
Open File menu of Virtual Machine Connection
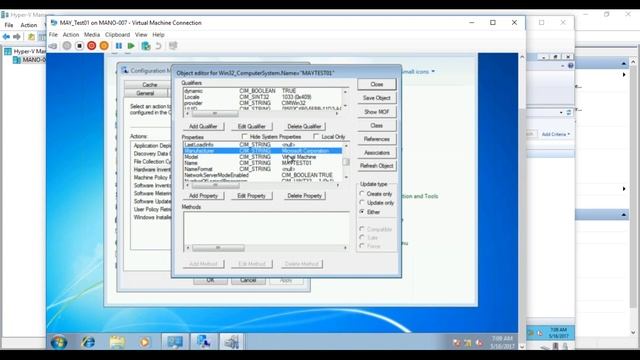click(x=53, y=35)
